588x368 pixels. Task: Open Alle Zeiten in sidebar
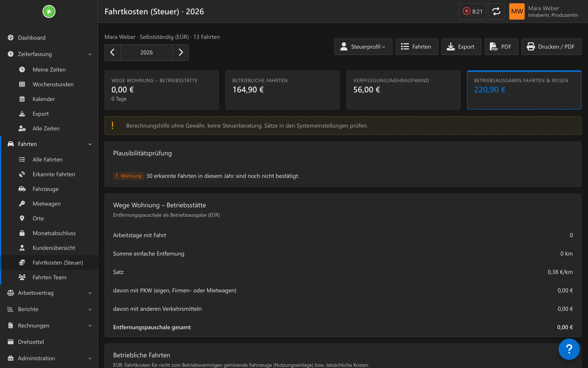pos(49,129)
